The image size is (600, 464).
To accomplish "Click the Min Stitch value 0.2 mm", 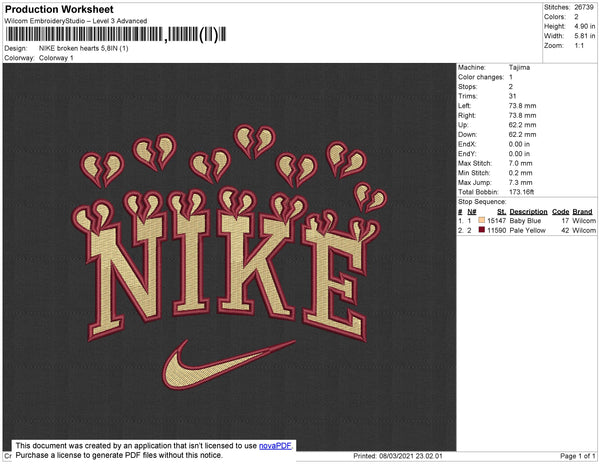I will point(520,173).
